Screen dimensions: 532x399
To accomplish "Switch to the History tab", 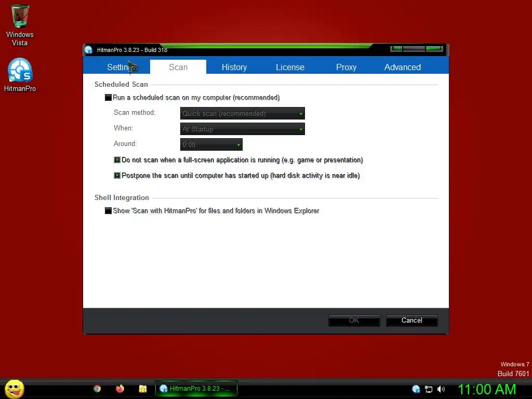I will click(234, 67).
